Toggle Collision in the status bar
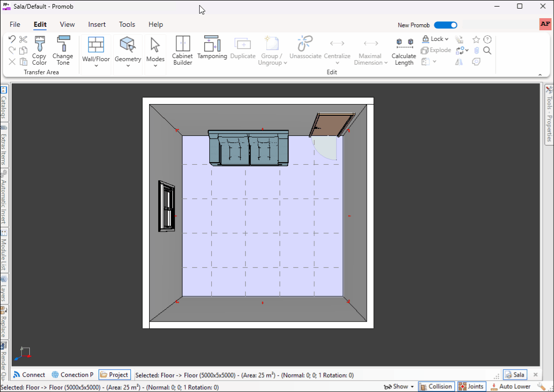Viewport: 554px width, 392px height. (x=435, y=386)
